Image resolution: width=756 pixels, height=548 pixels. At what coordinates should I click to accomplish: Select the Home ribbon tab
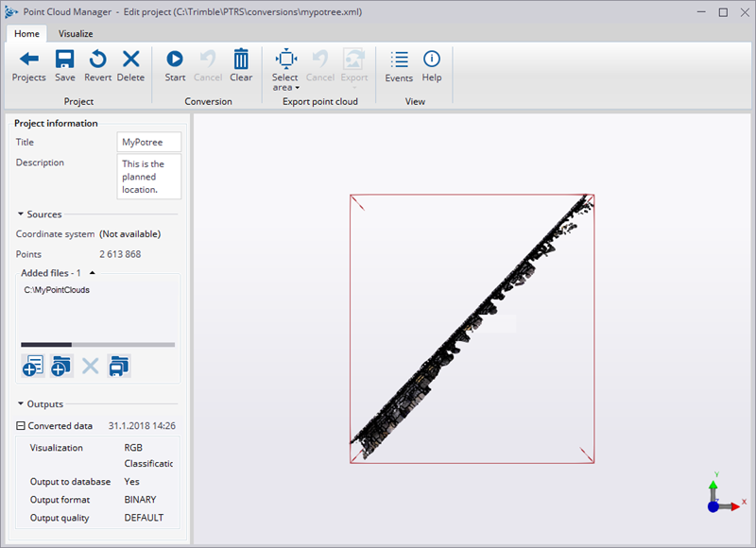tap(26, 33)
